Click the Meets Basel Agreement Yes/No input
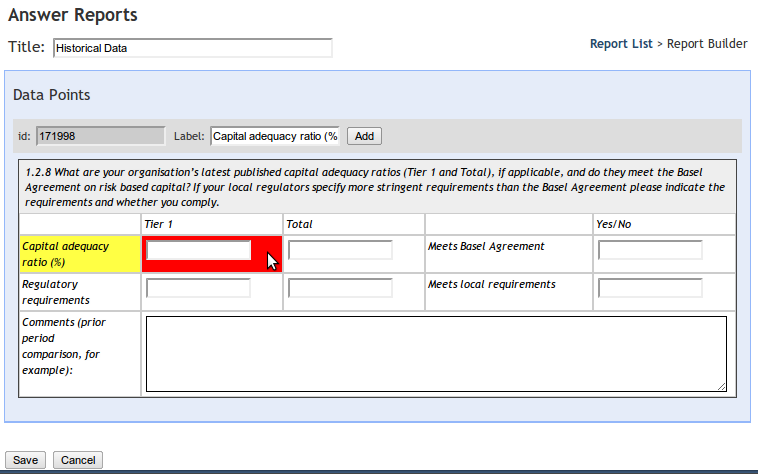This screenshot has width=758, height=474. coord(650,250)
